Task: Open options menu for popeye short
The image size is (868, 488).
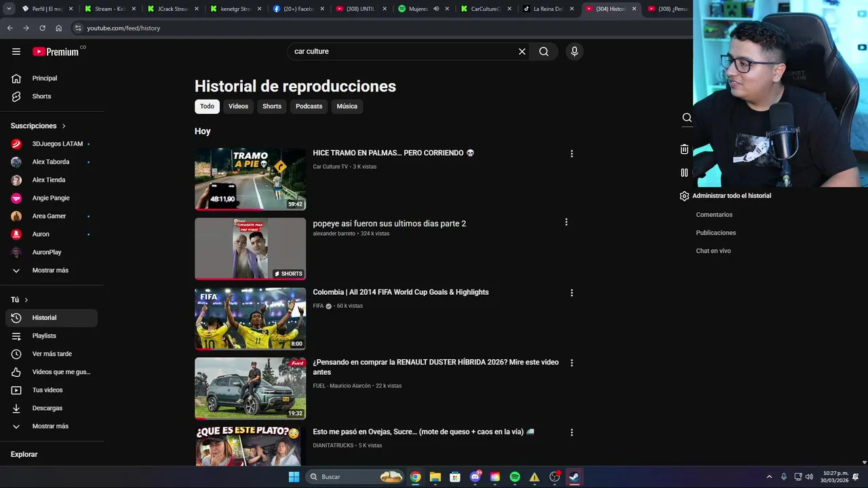Action: 566,222
